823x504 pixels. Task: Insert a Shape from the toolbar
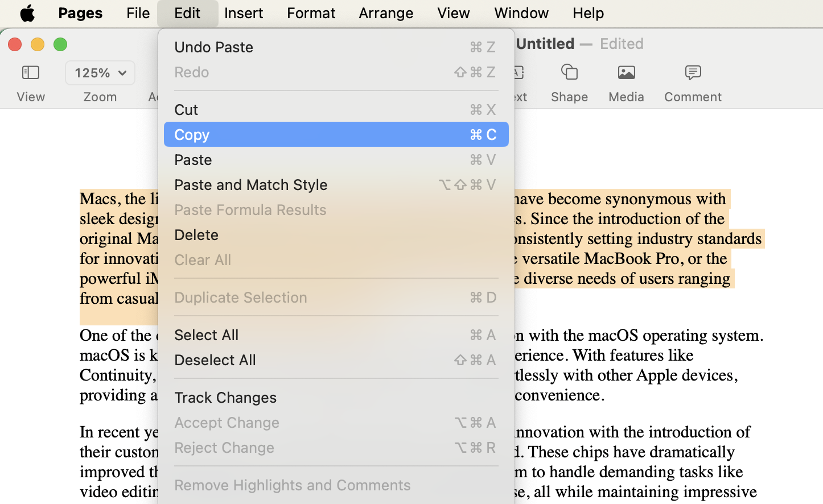pos(569,72)
